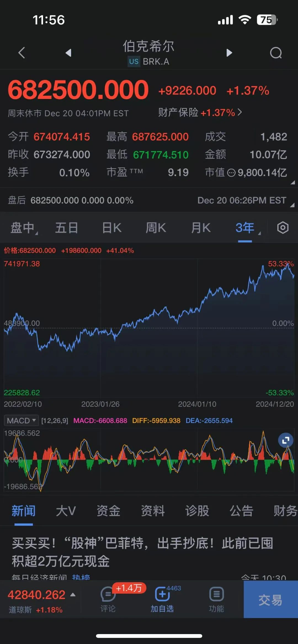Open the 买买买 Buffett news headline
Viewport: 298px width, 644px height.
pos(142,552)
